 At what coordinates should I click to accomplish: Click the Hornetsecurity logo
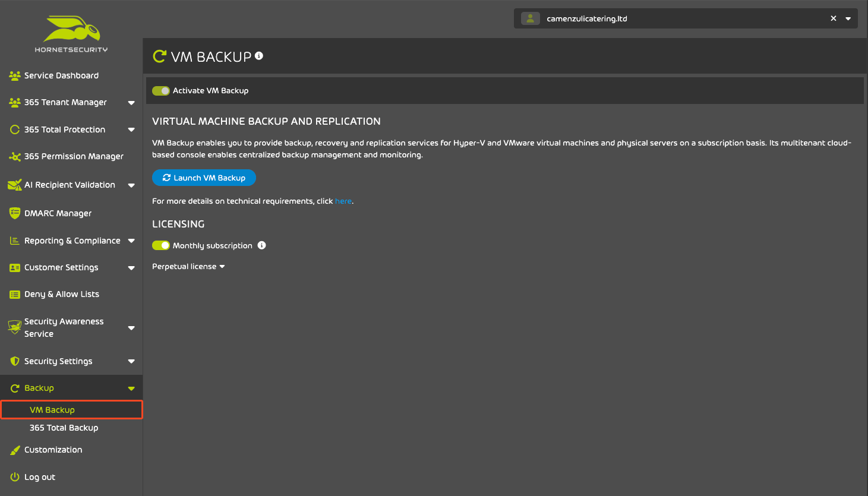tap(71, 34)
